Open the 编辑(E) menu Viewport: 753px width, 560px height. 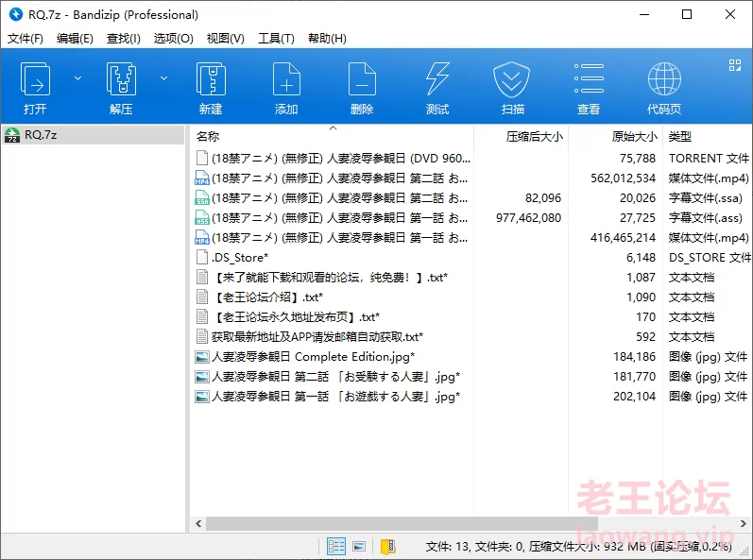[x=75, y=39]
